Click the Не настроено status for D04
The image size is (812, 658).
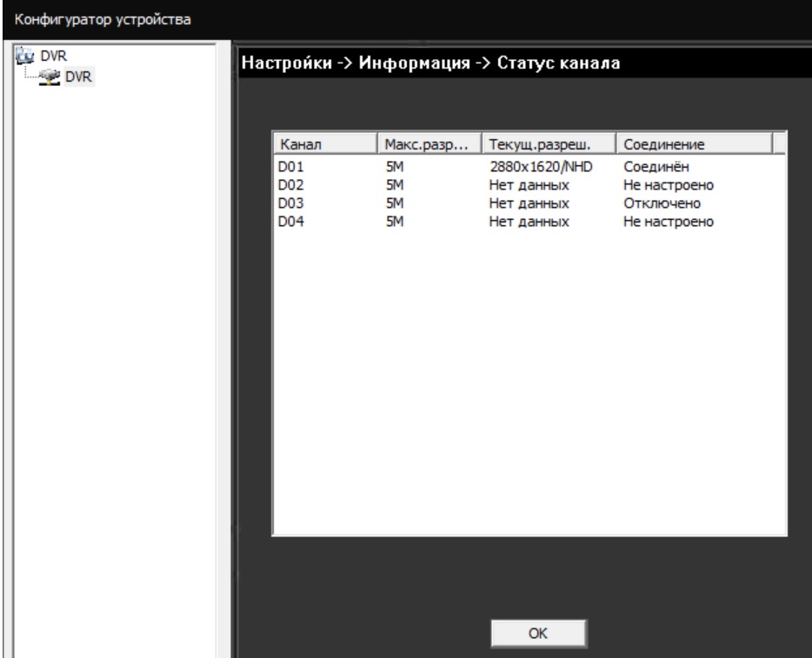(668, 223)
